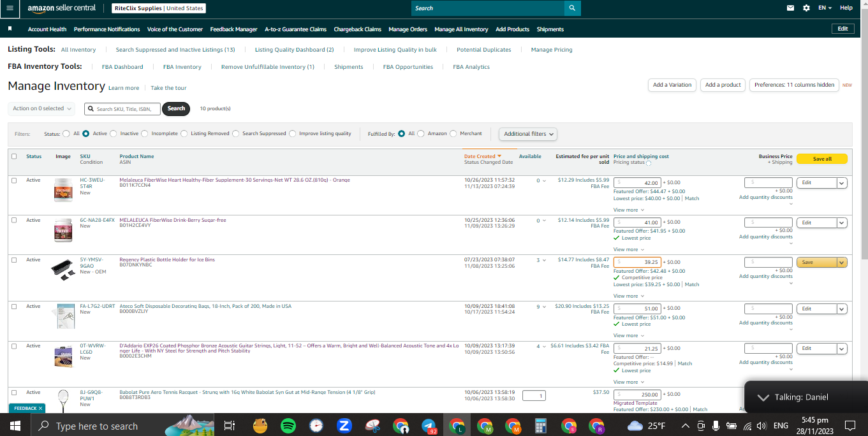Click the Save all button
The width and height of the screenshot is (868, 436).
click(x=822, y=159)
